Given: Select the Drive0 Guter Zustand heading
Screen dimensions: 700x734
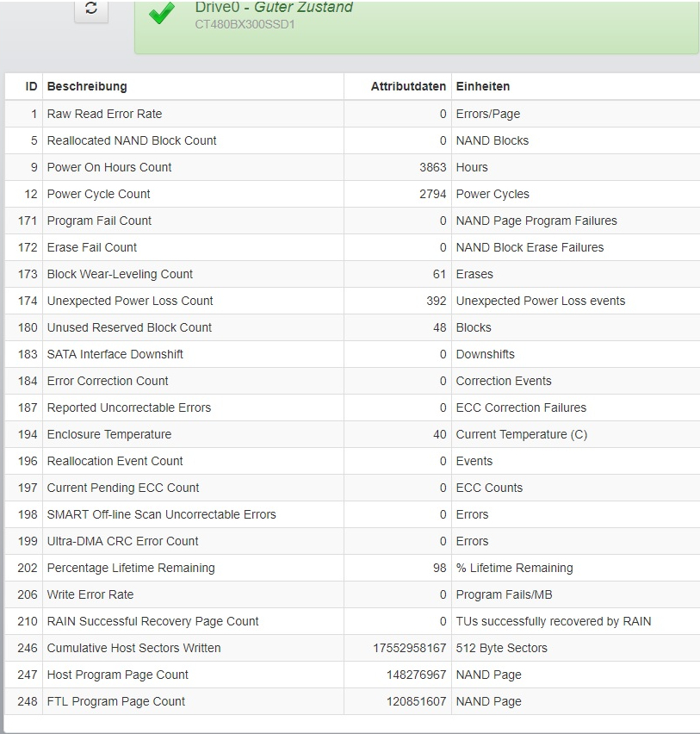Looking at the screenshot, I should pos(274,7).
